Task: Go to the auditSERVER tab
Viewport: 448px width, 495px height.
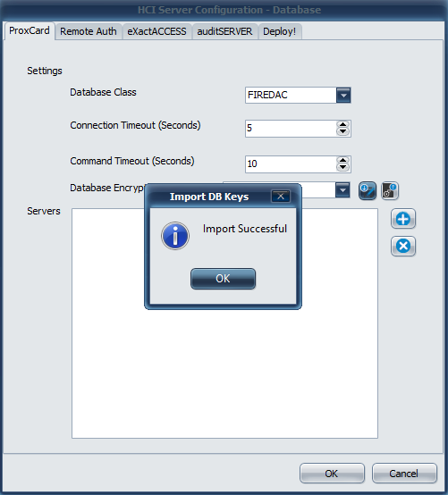Action: (224, 31)
